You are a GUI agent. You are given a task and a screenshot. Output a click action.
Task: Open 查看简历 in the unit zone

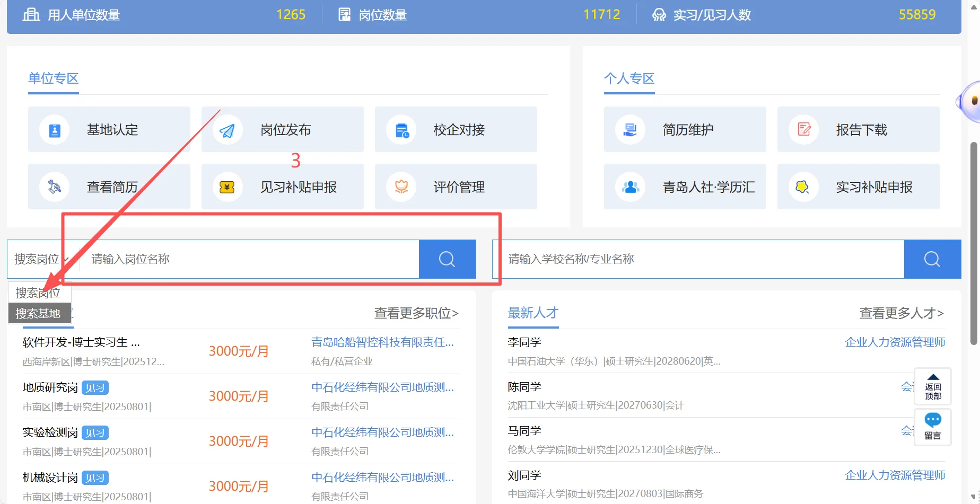point(109,187)
